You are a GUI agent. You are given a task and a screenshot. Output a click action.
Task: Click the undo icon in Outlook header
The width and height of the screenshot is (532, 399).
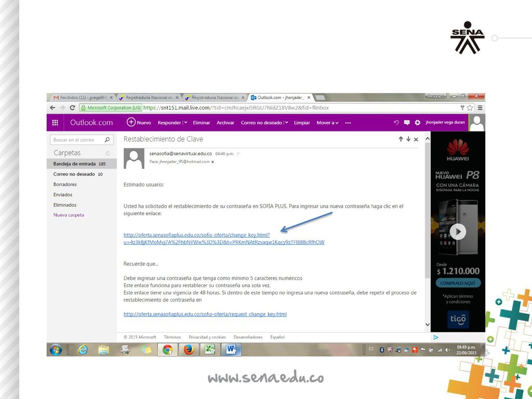click(396, 123)
